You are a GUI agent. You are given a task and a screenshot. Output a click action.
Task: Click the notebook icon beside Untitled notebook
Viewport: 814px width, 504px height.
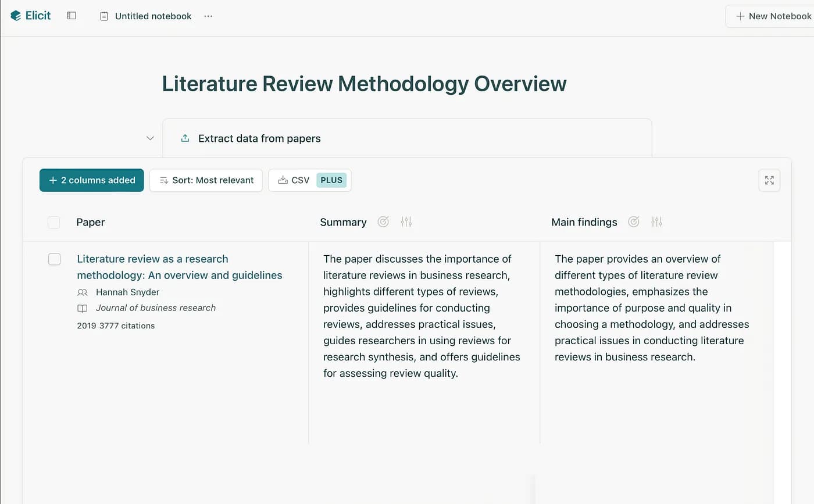coord(104,16)
